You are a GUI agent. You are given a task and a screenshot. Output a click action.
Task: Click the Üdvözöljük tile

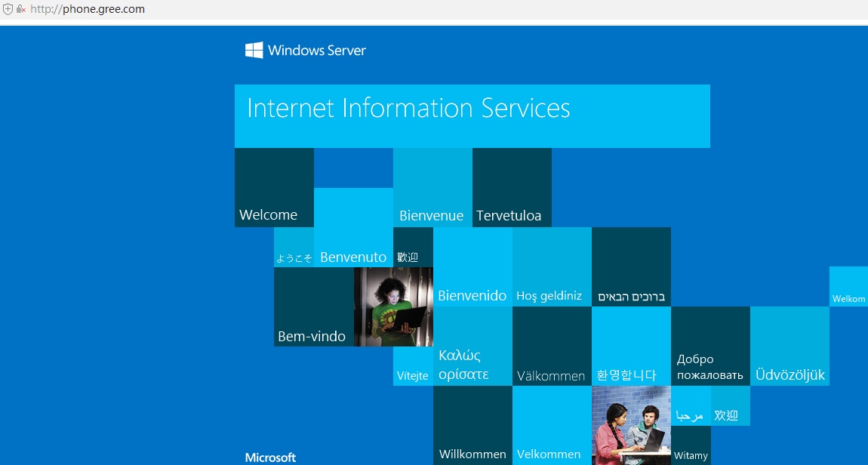[790, 346]
